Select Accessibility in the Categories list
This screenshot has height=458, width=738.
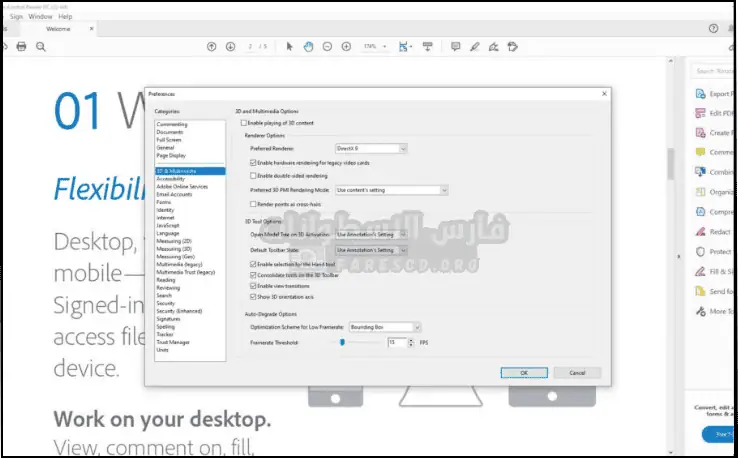click(x=172, y=179)
